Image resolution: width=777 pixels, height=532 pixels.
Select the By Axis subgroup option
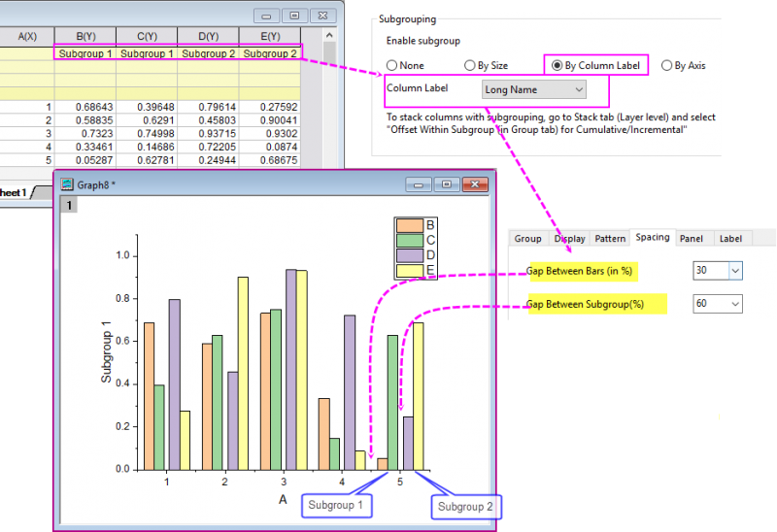tap(666, 65)
